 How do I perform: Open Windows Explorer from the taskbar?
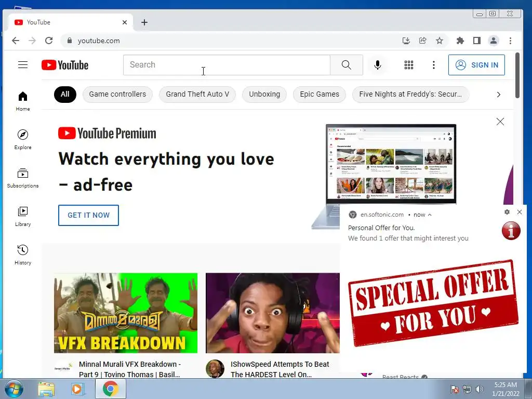[x=46, y=389]
